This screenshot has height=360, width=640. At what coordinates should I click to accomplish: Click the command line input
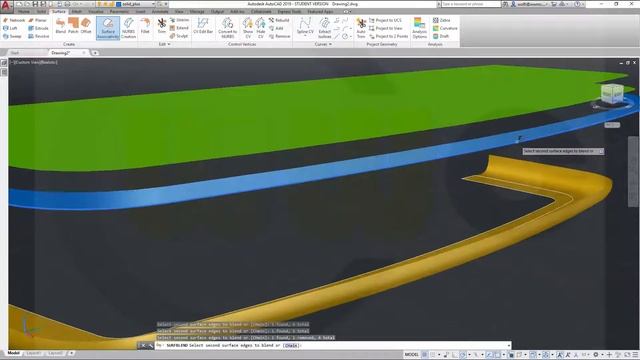click(x=333, y=345)
